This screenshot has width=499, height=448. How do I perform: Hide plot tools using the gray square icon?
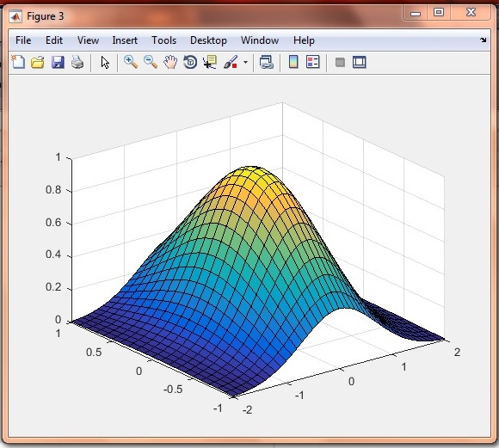click(x=340, y=62)
